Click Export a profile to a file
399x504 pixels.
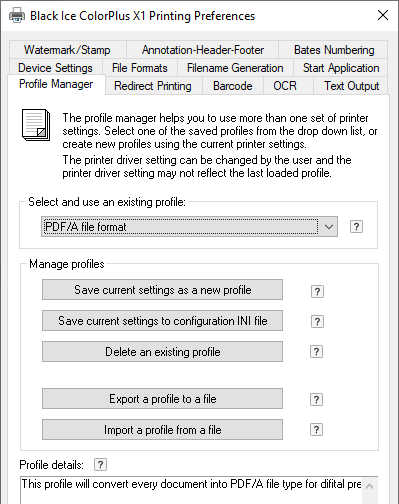(x=162, y=399)
